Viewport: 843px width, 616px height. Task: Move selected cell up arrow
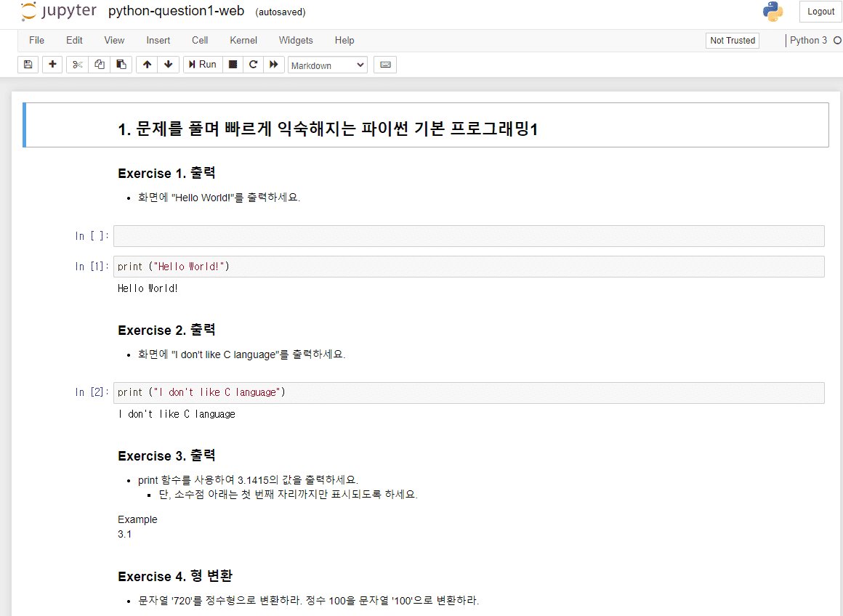click(147, 65)
